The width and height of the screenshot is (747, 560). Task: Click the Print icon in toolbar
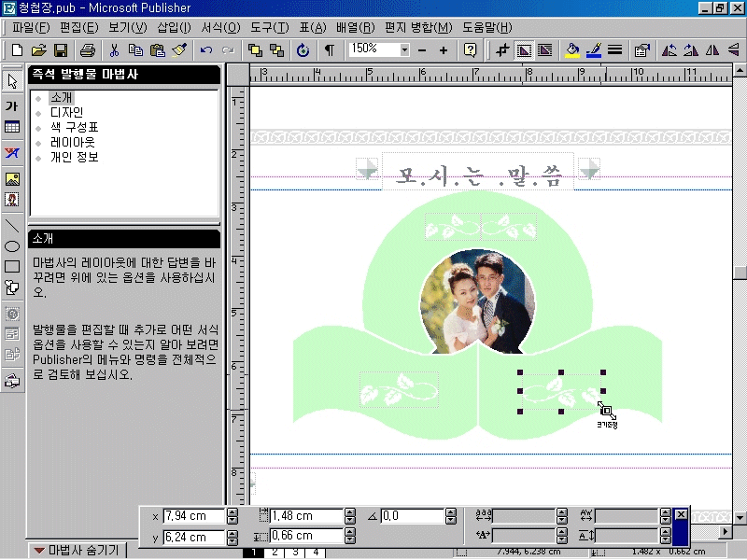point(87,50)
